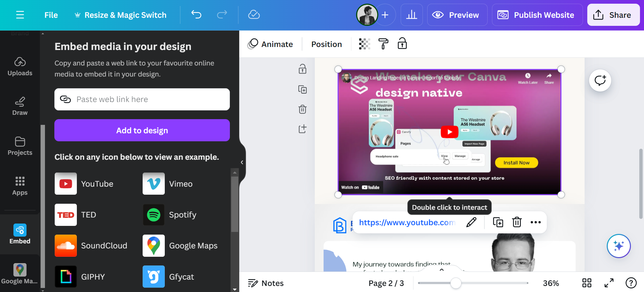This screenshot has width=644, height=292.
Task: Click the Preview button
Action: click(457, 15)
